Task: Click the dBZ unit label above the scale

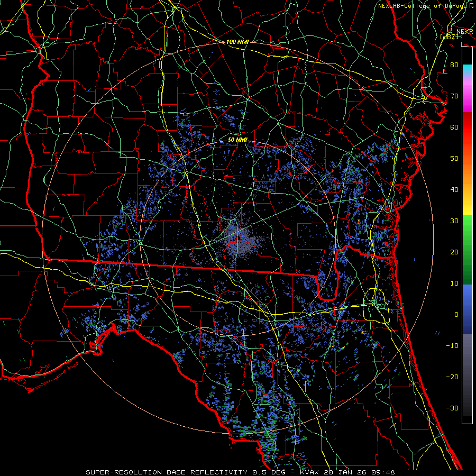Action: click(449, 36)
